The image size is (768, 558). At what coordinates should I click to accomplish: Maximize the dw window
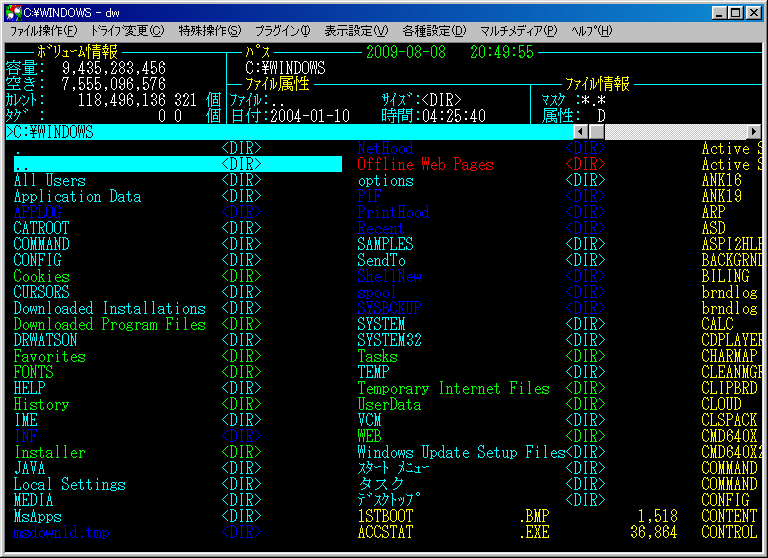(x=736, y=13)
